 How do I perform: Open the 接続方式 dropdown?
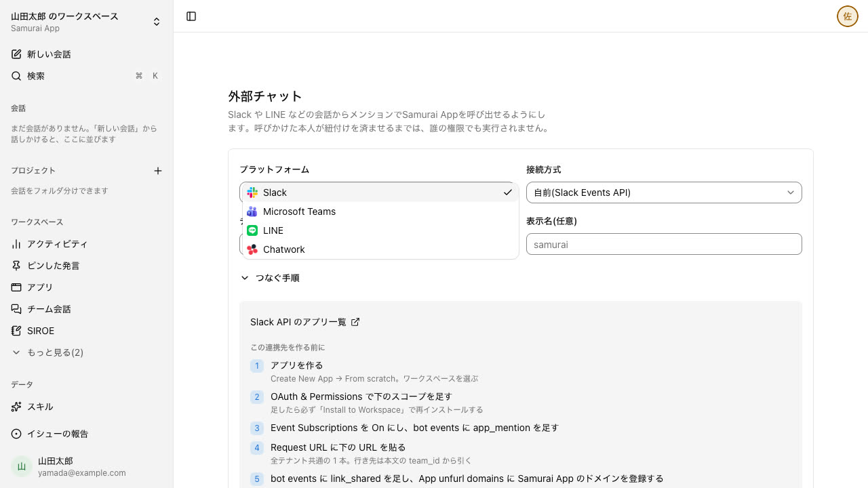pyautogui.click(x=664, y=192)
